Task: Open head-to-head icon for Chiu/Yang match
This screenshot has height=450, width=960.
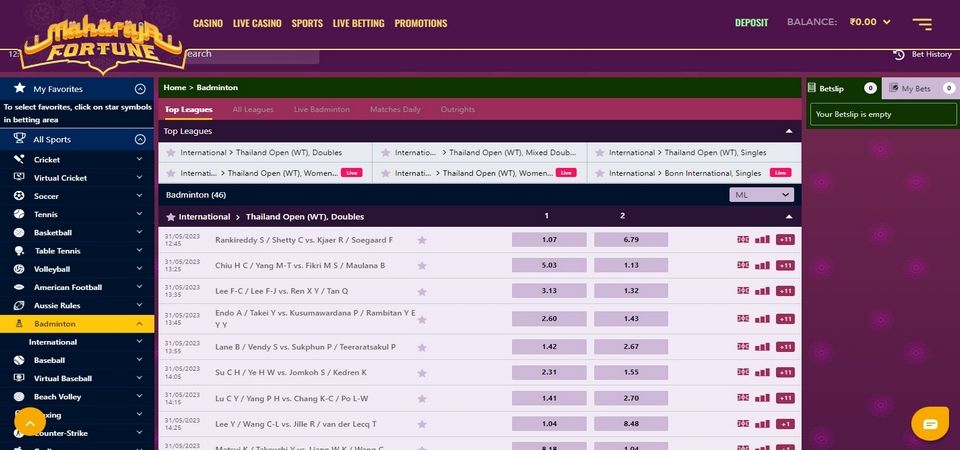Action: (743, 265)
